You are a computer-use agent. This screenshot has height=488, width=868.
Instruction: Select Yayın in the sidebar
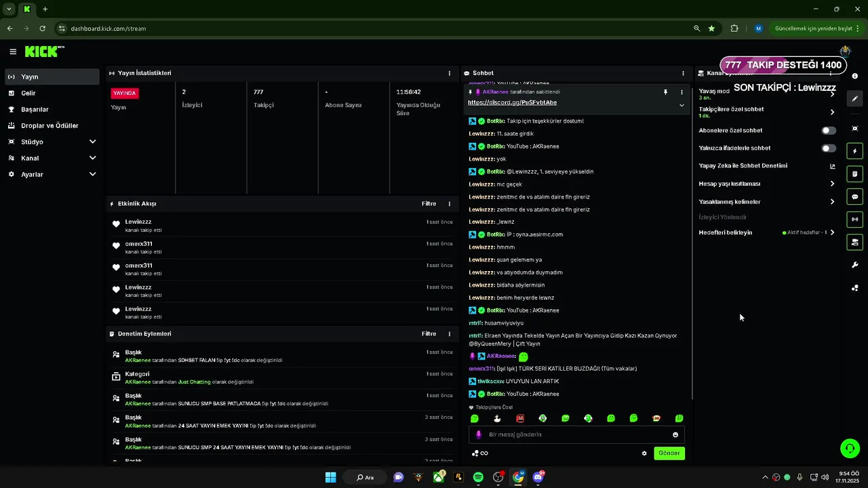coord(52,77)
